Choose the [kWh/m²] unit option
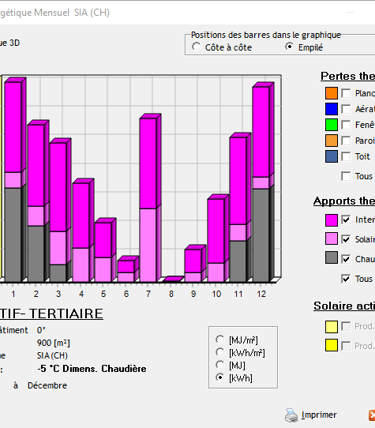 click(220, 352)
